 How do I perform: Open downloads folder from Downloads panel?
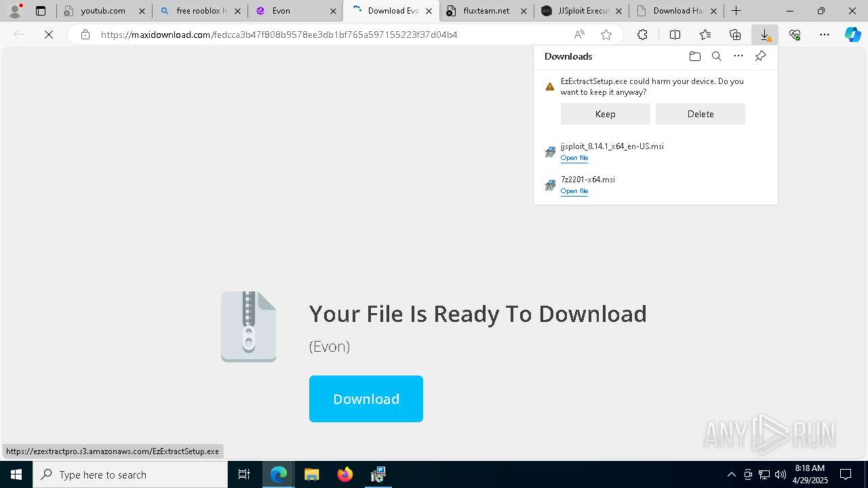point(694,56)
